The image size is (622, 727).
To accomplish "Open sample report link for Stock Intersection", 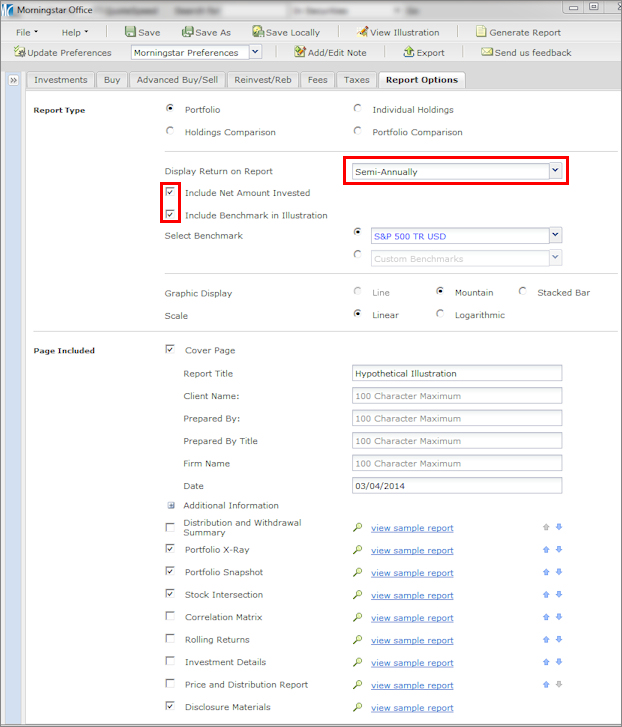I will pyautogui.click(x=412, y=595).
